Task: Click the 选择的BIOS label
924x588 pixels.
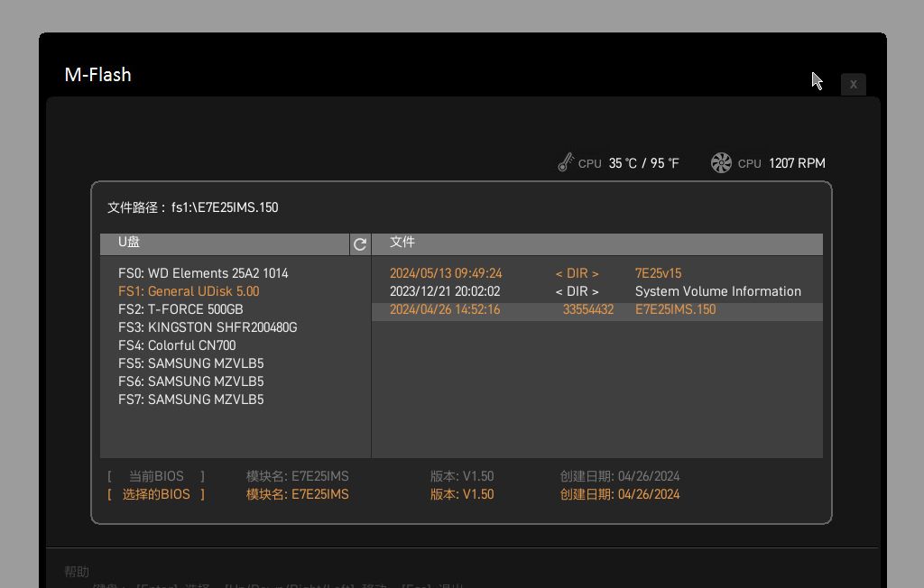Action: [x=156, y=494]
